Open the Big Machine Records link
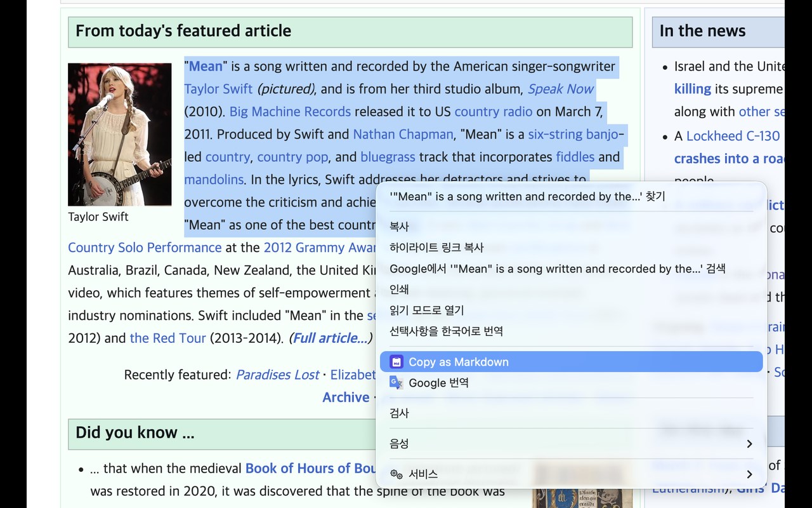 [x=290, y=112]
